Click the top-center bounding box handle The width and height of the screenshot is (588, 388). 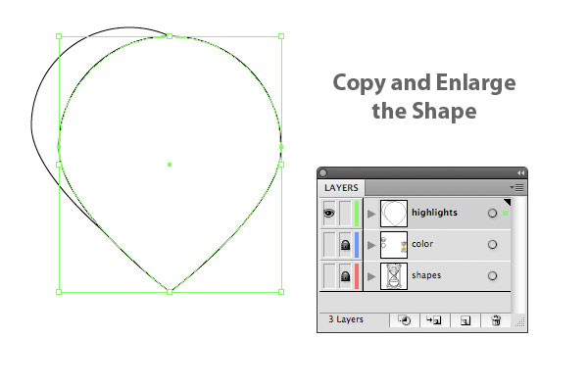[x=170, y=36]
